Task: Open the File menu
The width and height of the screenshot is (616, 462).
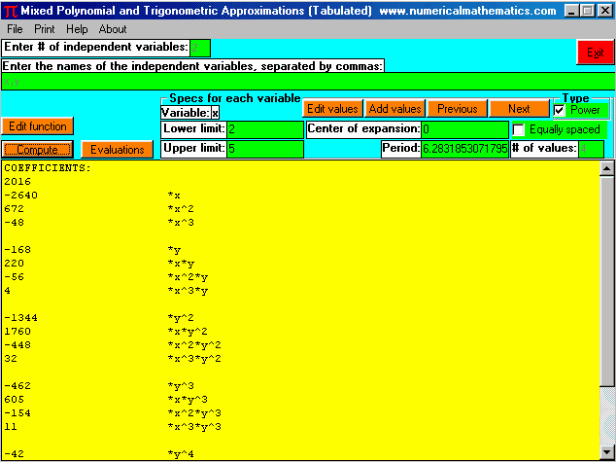Action: coord(15,29)
